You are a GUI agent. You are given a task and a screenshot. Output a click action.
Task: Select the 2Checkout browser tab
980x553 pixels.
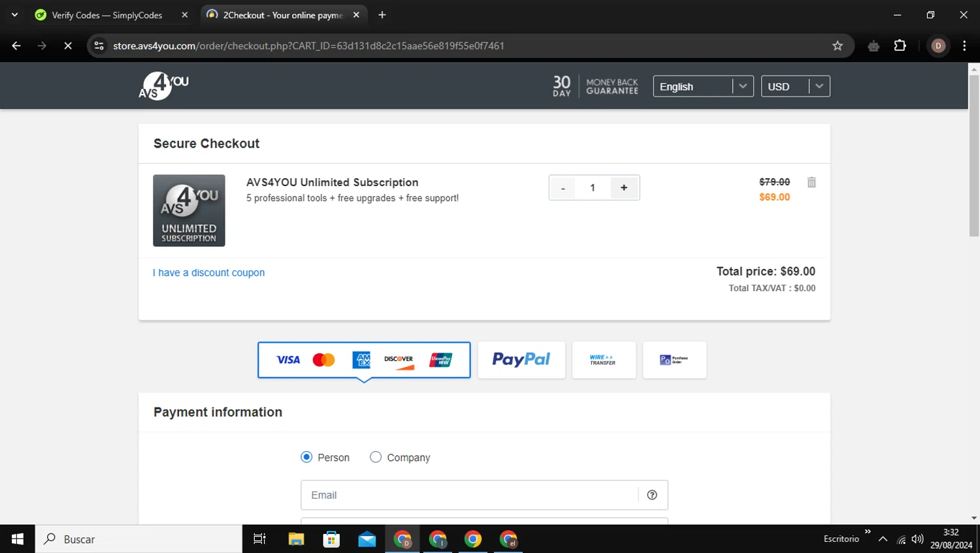point(283,15)
